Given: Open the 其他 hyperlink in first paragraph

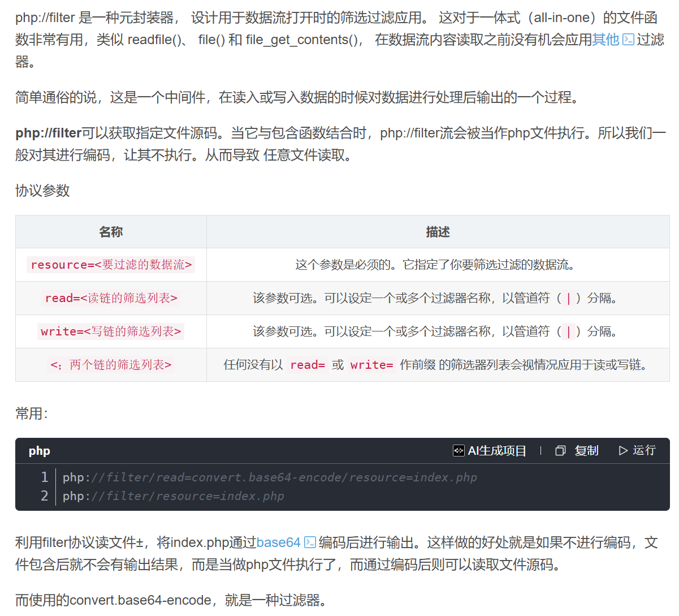Looking at the screenshot, I should click(606, 40).
